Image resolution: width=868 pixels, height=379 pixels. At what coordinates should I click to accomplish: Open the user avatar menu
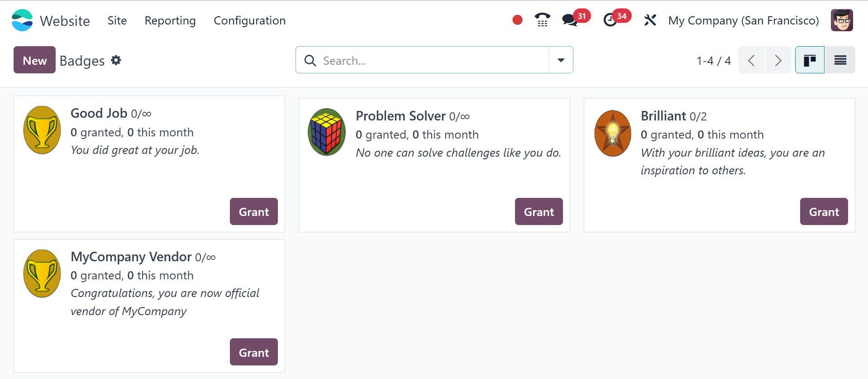pyautogui.click(x=842, y=20)
